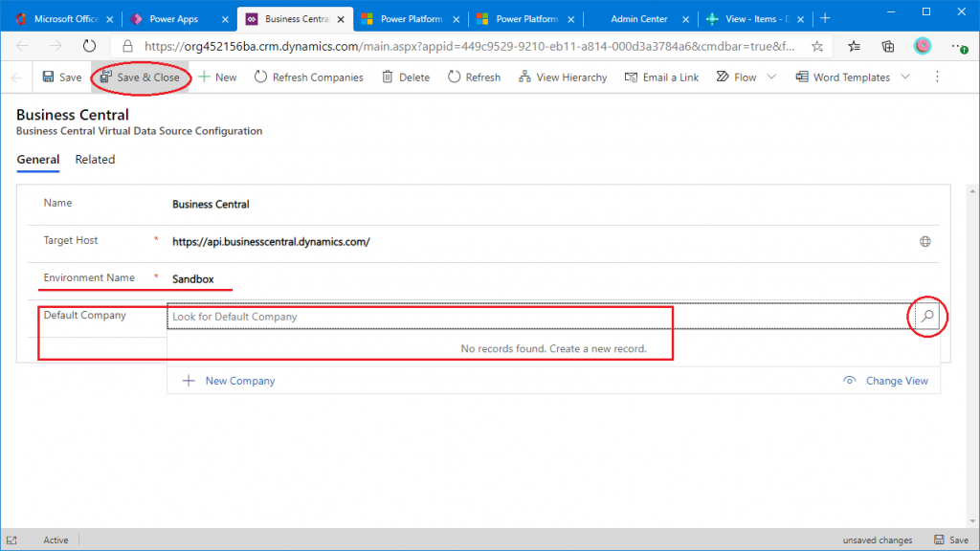Expand the Flow dropdown chevron

tap(771, 77)
